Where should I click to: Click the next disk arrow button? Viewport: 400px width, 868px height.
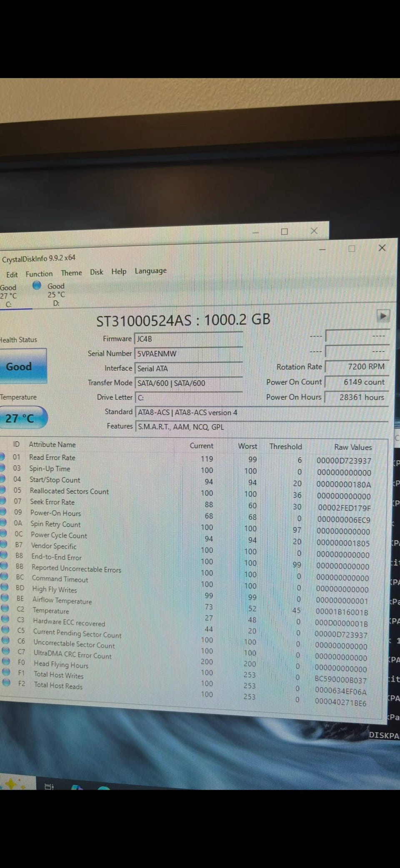point(383,316)
